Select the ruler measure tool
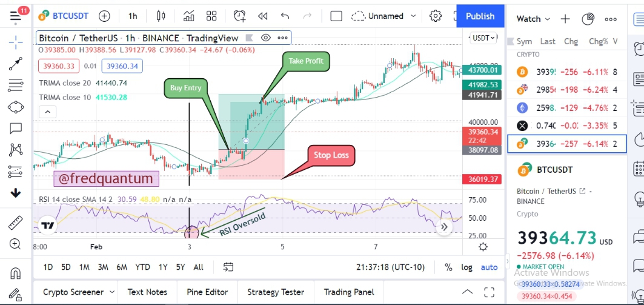 tap(16, 223)
